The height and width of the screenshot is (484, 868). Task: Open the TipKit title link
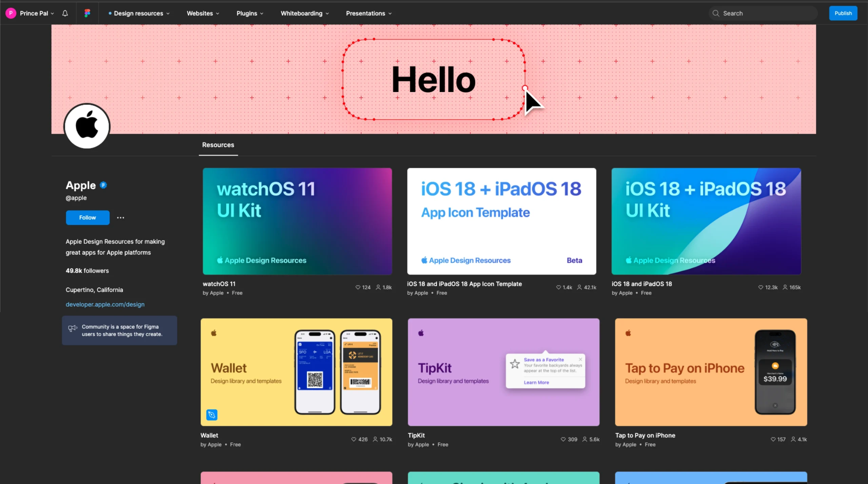pyautogui.click(x=416, y=435)
